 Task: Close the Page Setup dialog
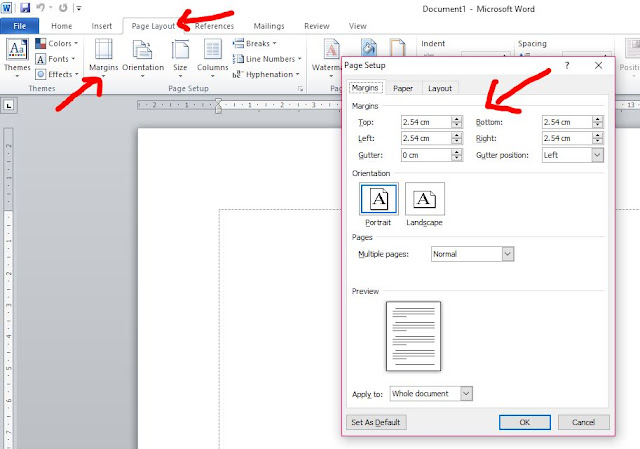(x=598, y=65)
